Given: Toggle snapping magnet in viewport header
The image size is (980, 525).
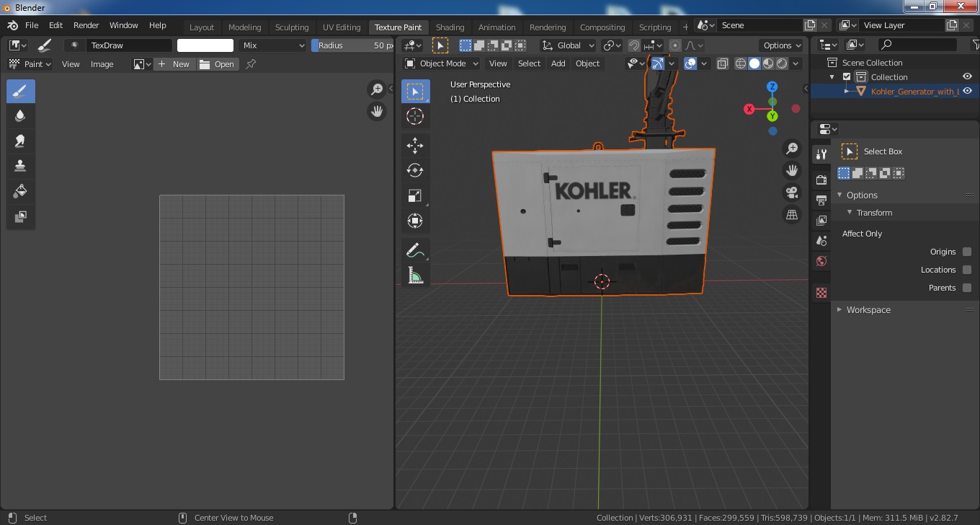Looking at the screenshot, I should click(x=634, y=45).
